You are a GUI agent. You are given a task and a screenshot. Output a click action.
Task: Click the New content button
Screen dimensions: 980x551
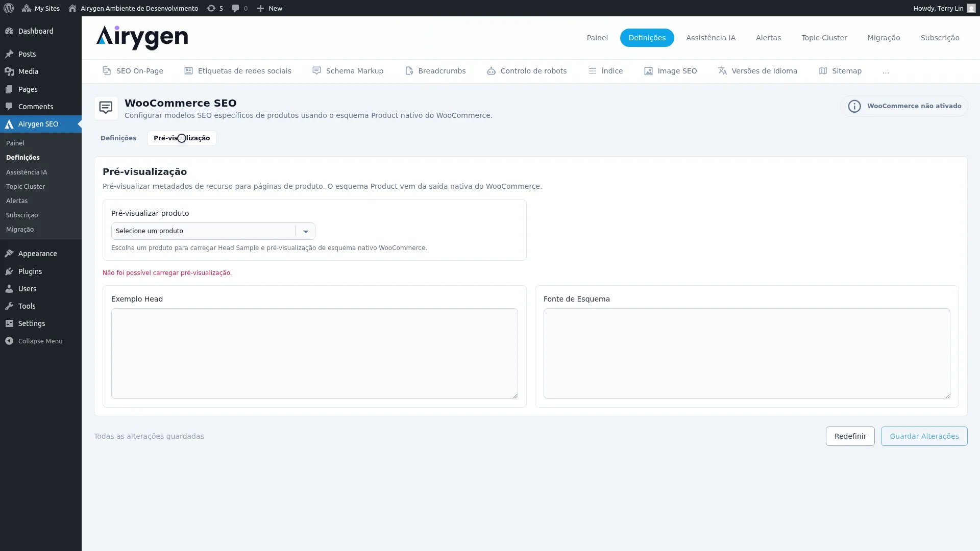pos(269,8)
